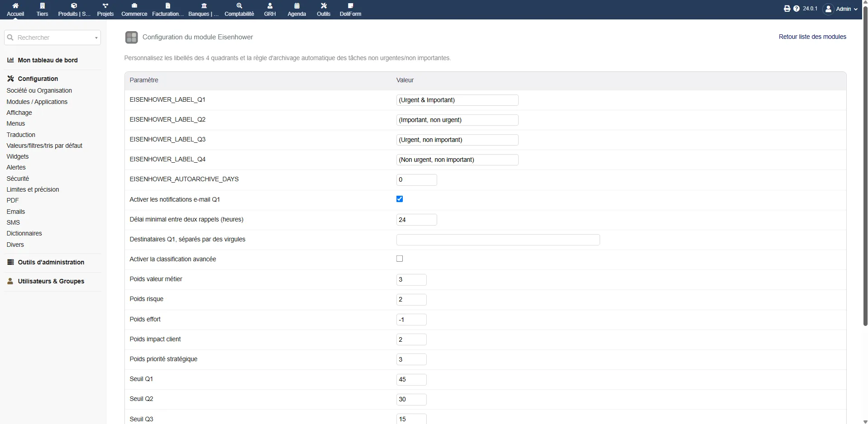Expand the Rechercher search dropdown arrow
868x424 pixels.
click(x=96, y=38)
